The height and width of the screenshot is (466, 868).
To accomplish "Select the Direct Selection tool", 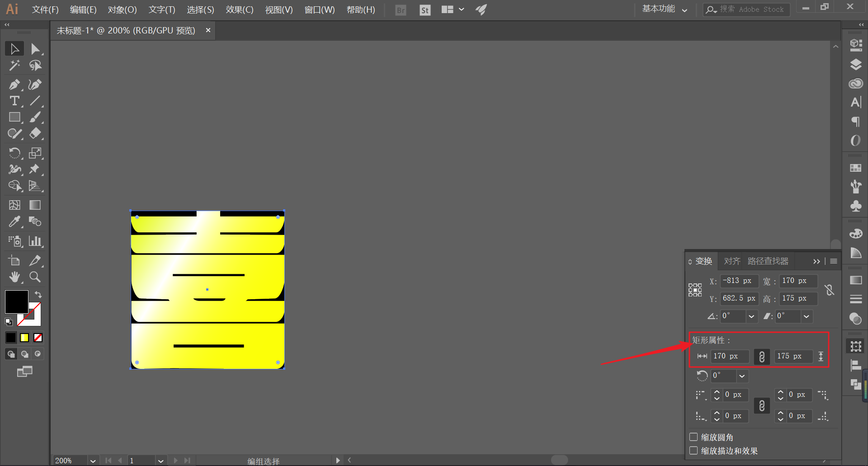I will tap(35, 48).
